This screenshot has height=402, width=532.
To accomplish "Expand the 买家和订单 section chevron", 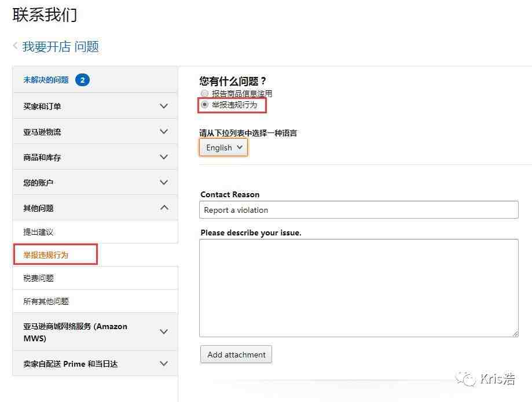I will click(163, 106).
